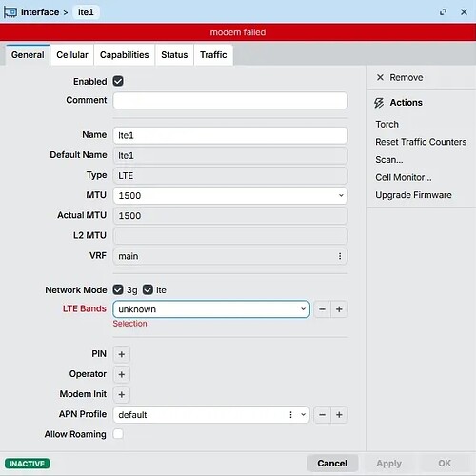This screenshot has width=476, height=476.
Task: Add an Operator with the plus button
Action: click(x=122, y=374)
